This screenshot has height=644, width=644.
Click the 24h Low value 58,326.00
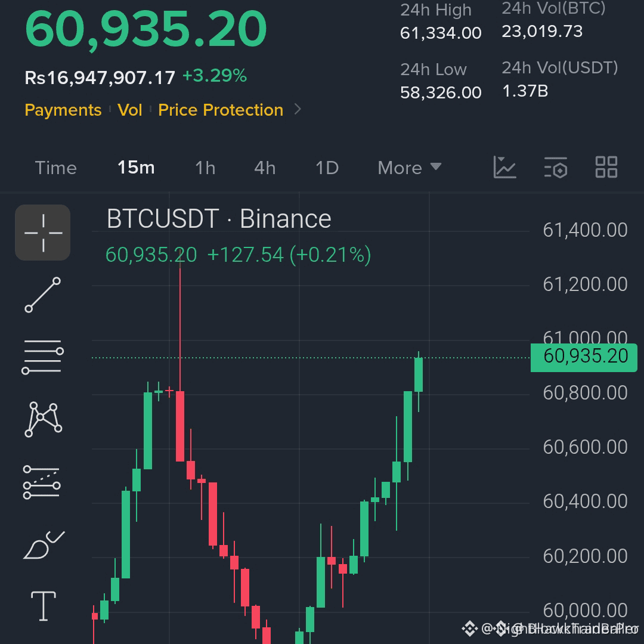click(x=441, y=92)
